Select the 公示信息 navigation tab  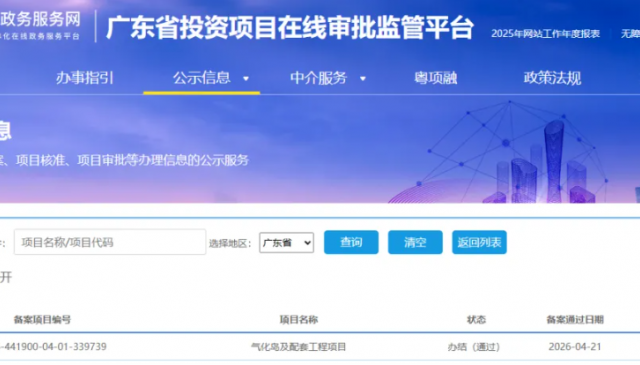[202, 78]
